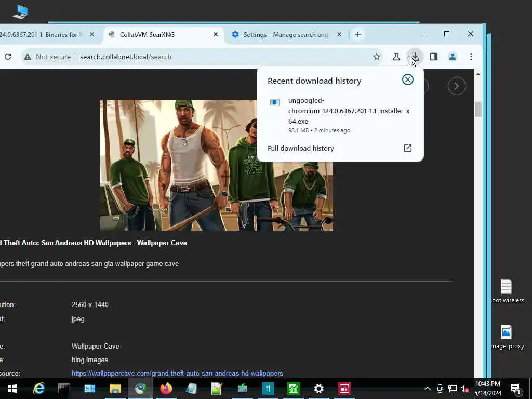Bookmark this page with the star icon
The image size is (532, 399).
pos(376,57)
